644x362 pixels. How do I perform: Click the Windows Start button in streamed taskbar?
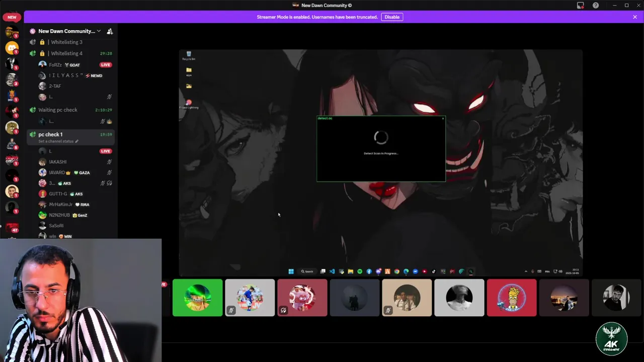point(291,271)
